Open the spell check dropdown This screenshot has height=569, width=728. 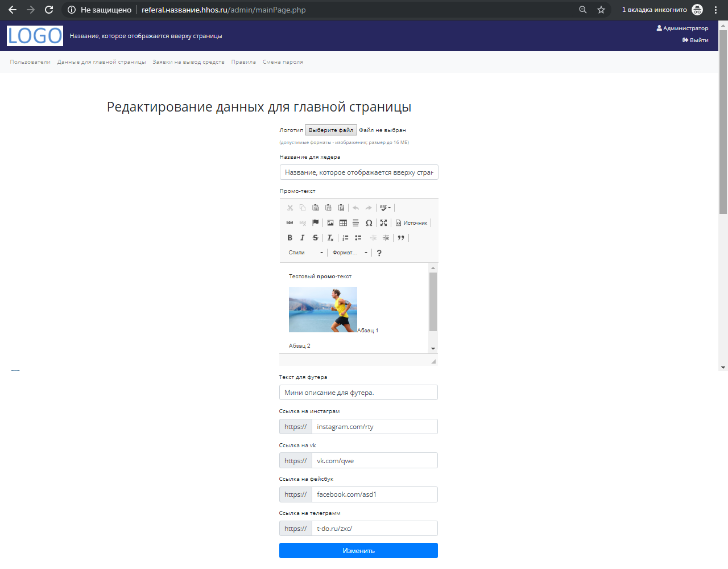click(385, 208)
